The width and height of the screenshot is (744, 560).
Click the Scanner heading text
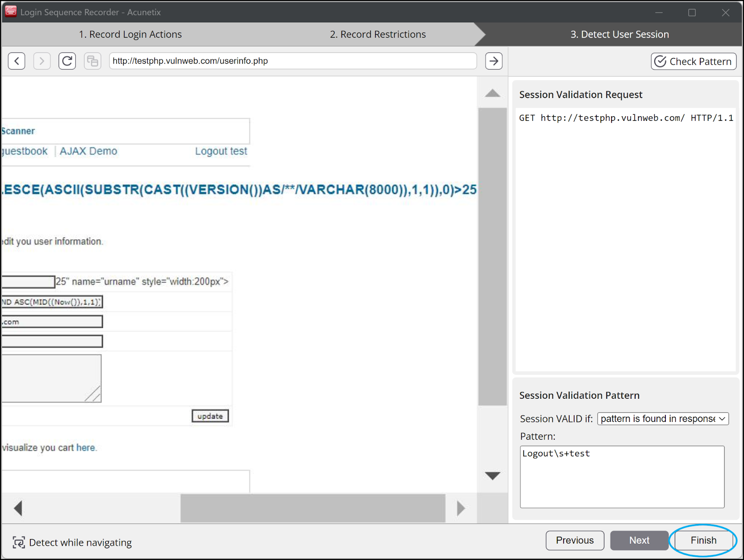click(x=18, y=131)
